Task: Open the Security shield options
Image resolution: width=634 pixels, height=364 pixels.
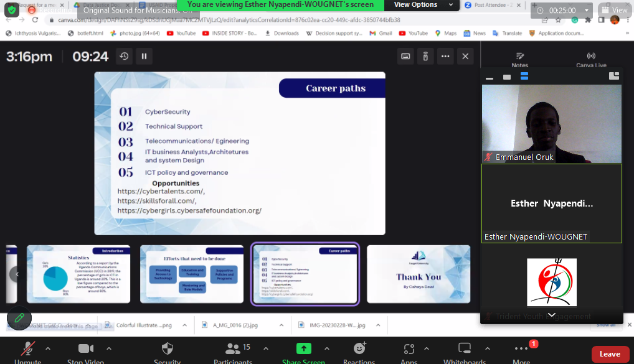Action: (x=167, y=352)
